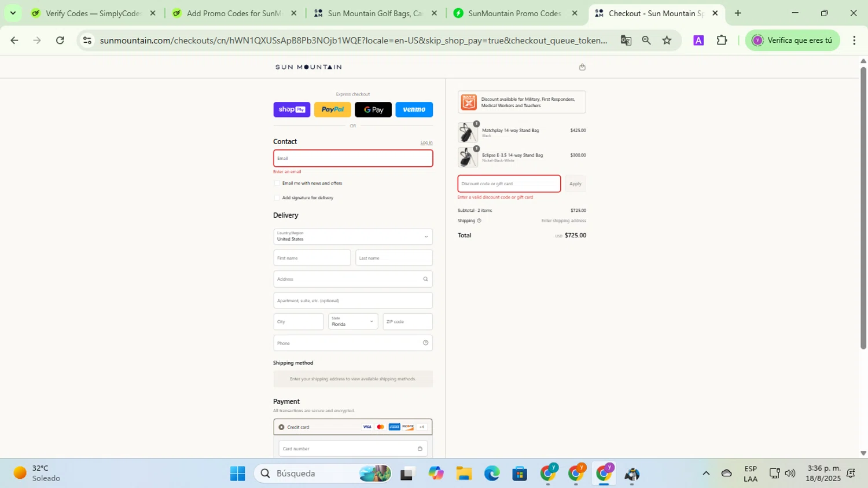
Task: Open the volume speaker icon
Action: (x=790, y=474)
